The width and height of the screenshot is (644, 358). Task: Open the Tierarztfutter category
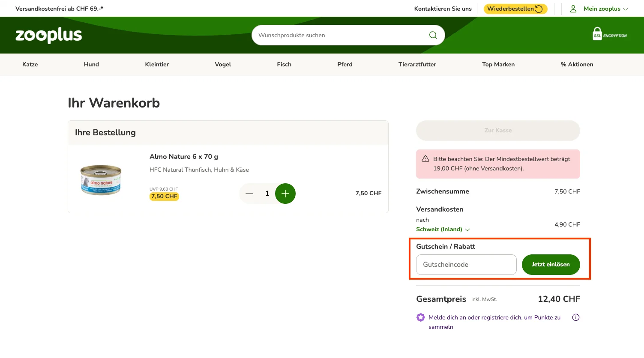tap(417, 64)
